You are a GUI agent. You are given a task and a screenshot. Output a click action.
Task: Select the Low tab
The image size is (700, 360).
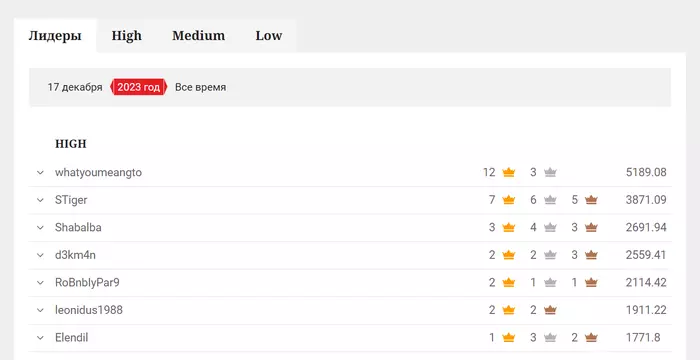[269, 36]
